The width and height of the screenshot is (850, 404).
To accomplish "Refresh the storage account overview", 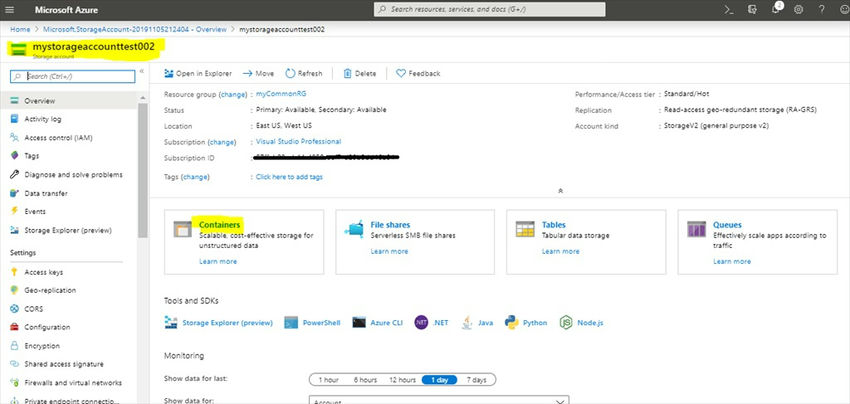I will pos(304,73).
